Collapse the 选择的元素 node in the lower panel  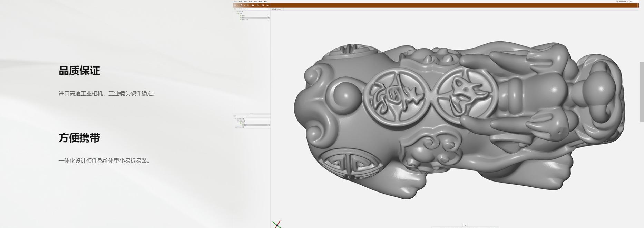pos(234,118)
